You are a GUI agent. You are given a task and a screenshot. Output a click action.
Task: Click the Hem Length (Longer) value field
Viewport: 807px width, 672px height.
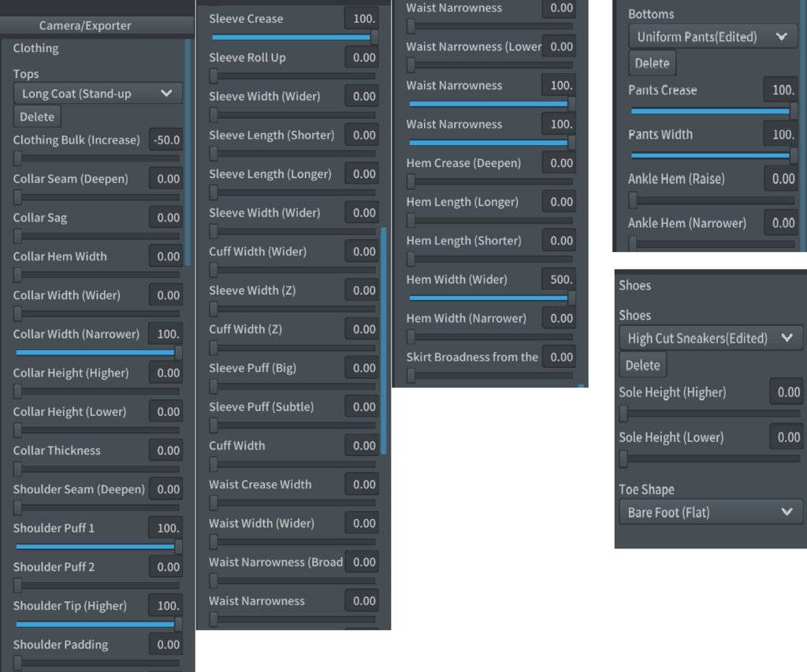point(559,202)
